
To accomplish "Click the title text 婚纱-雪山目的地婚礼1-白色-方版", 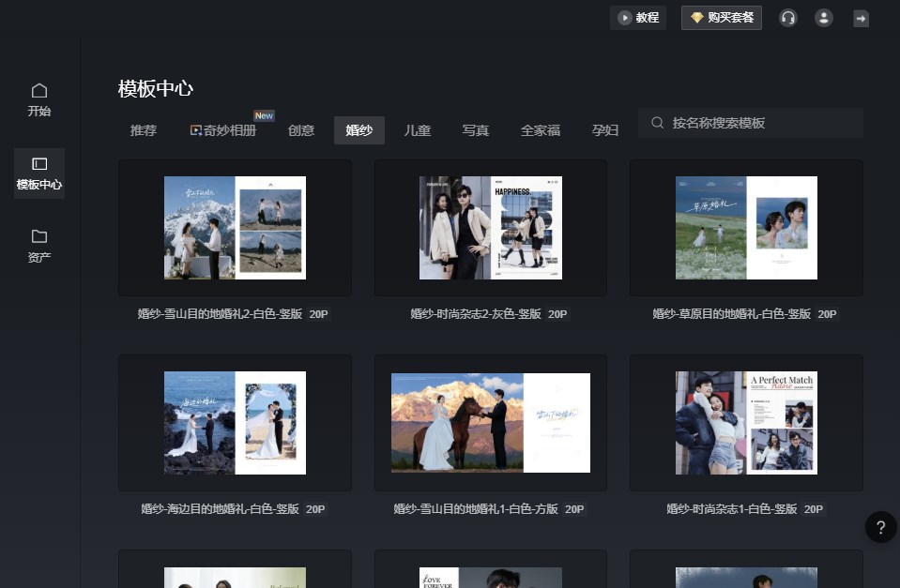I will tap(476, 509).
